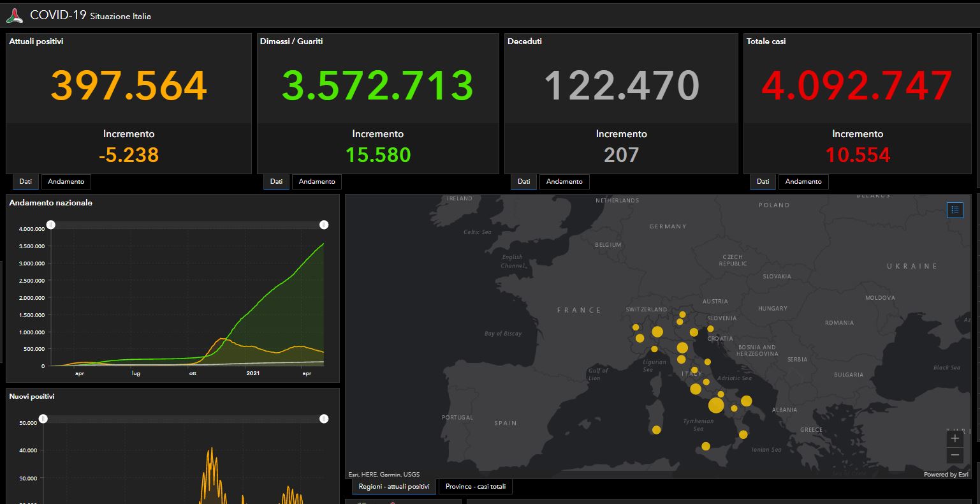Click the Dimessi / Guariti value 3.572.713

click(377, 85)
